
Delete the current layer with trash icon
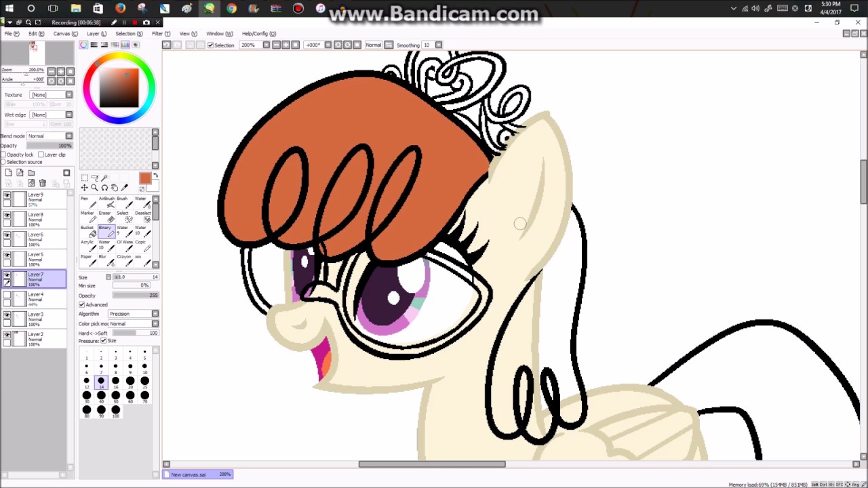tap(42, 183)
